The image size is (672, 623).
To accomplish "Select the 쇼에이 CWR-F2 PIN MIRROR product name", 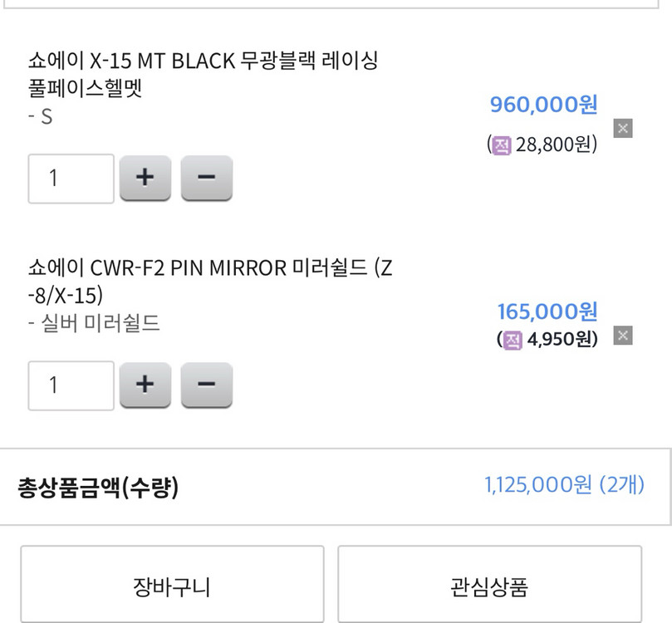I will click(209, 282).
